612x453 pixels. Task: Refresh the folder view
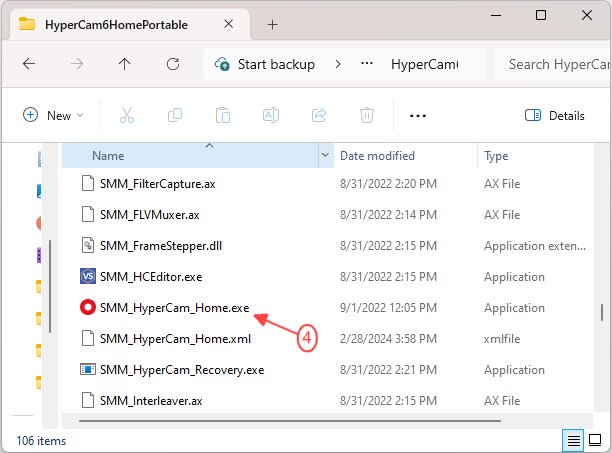click(173, 64)
